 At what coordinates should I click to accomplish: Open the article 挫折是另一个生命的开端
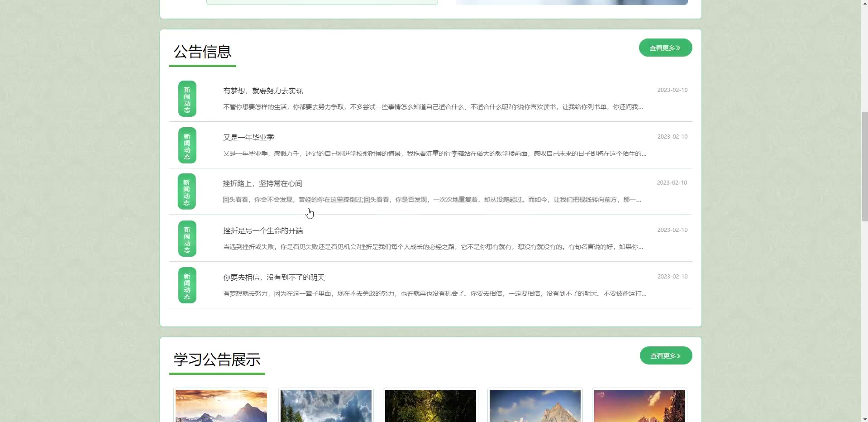click(263, 230)
